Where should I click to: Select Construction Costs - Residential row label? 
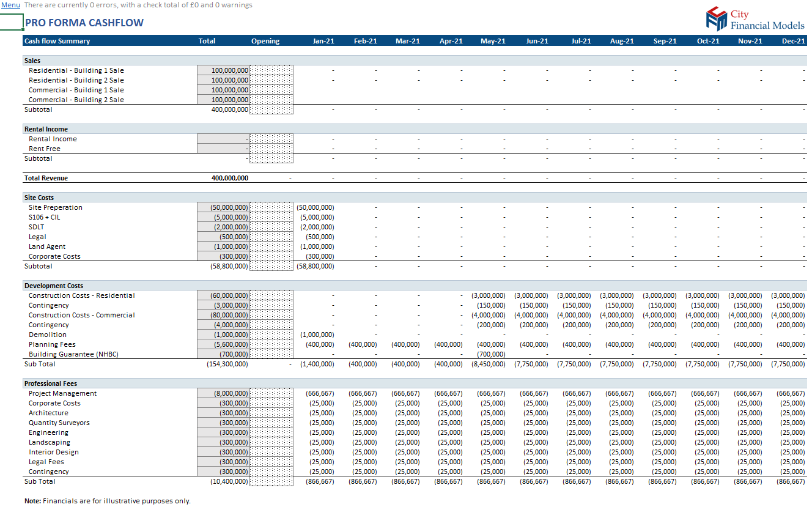tap(82, 295)
